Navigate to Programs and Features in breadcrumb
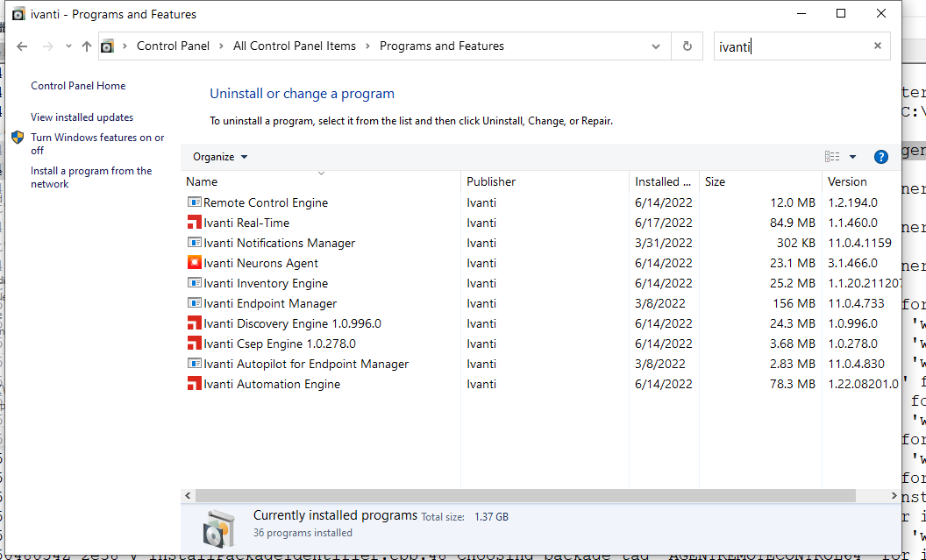 click(x=441, y=46)
